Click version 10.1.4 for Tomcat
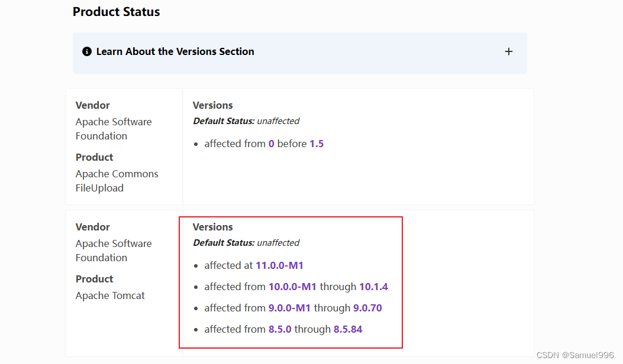Screen dimensions: 623x364 pos(374,287)
